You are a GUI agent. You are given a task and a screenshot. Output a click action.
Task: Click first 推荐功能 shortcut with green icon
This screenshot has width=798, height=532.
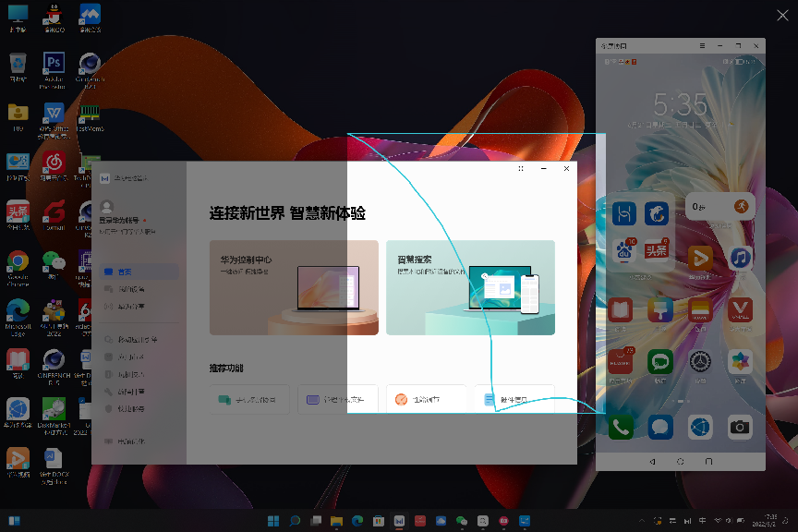pos(249,400)
